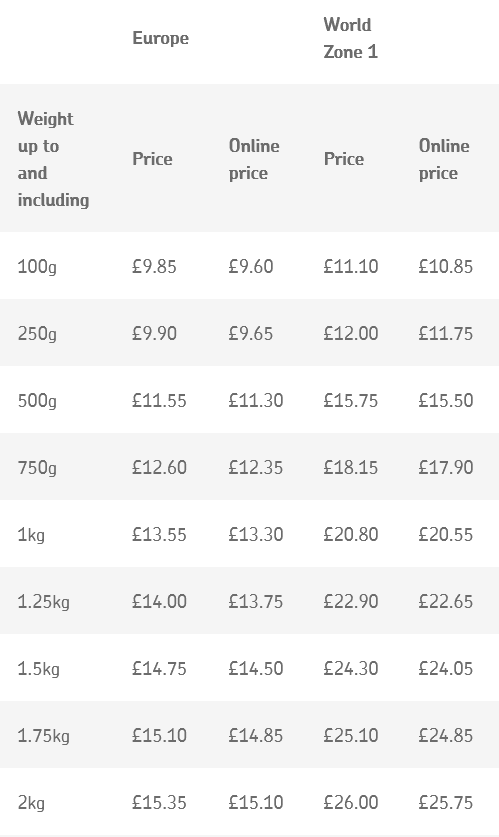The width and height of the screenshot is (499, 837).
Task: Click the £15.75 World Zone 1 price
Action: [x=351, y=401]
